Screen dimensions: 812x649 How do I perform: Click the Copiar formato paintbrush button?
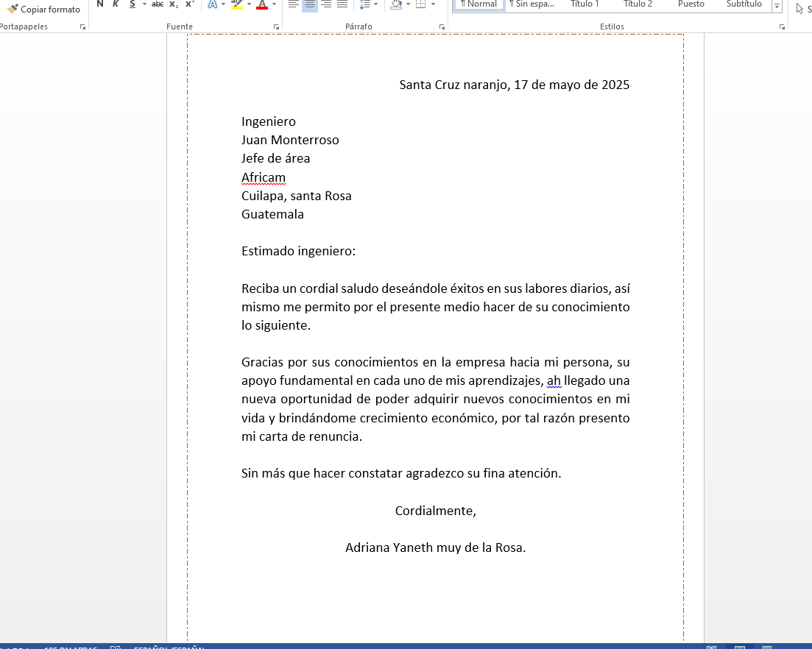43,10
